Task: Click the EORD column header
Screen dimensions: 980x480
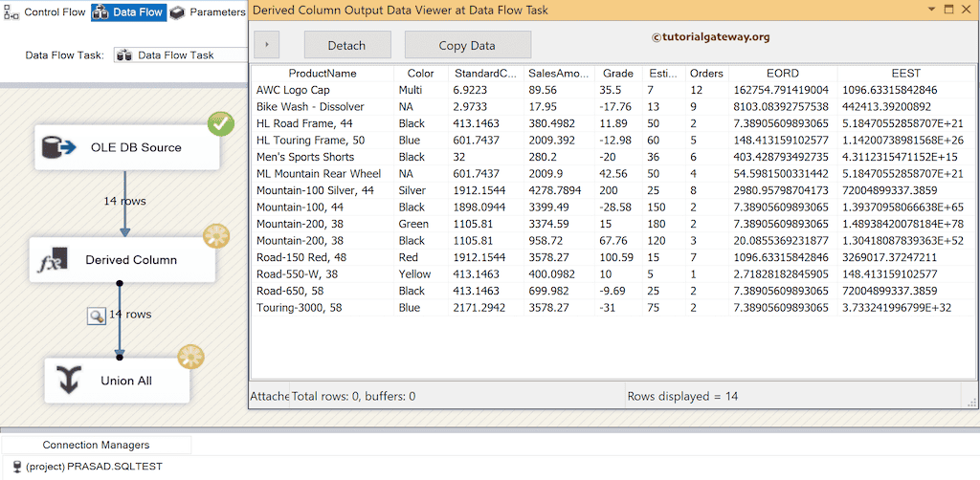Action: click(783, 73)
